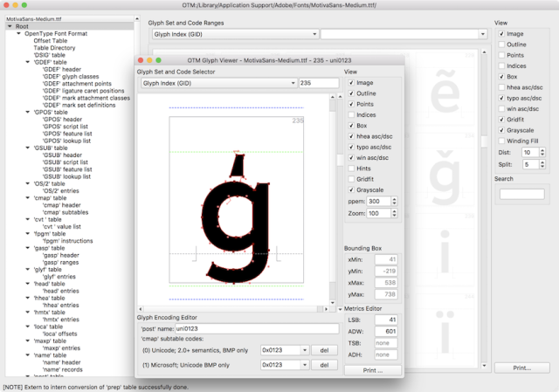The image size is (559, 392).
Task: Toggle the Hints checkbox
Action: point(350,168)
